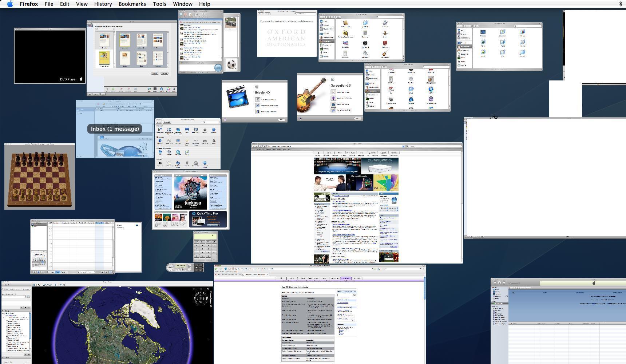Open QuickTime pane in System Preferences

(x=178, y=153)
